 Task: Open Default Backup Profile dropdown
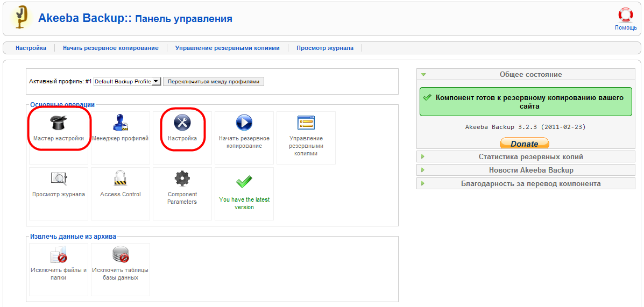pos(127,81)
